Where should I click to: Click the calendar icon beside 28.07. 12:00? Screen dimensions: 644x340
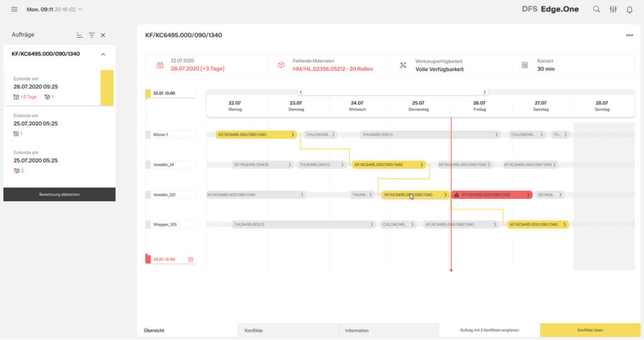(x=191, y=259)
